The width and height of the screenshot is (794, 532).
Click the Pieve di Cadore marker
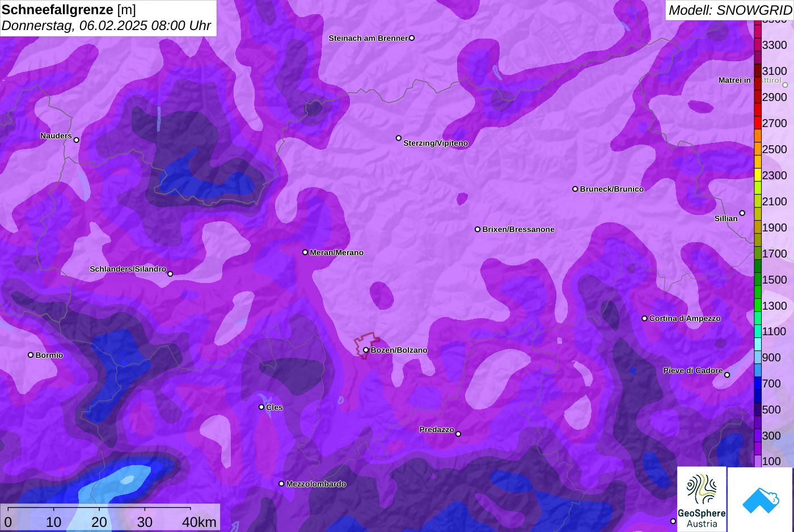[x=727, y=375]
